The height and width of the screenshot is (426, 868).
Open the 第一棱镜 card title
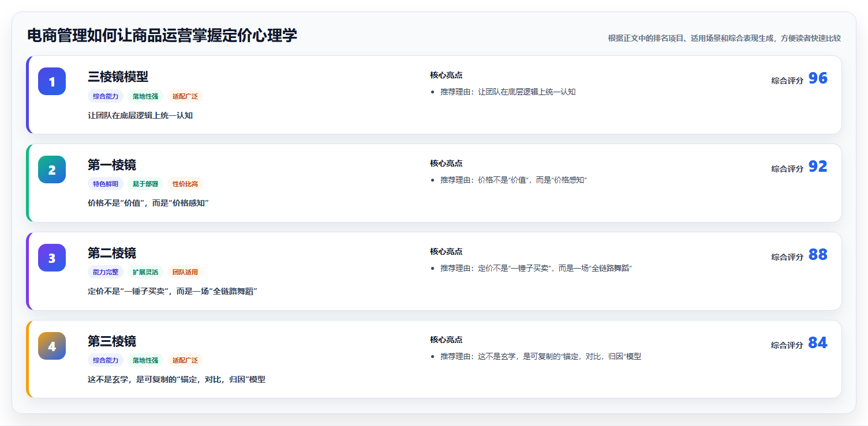pyautogui.click(x=112, y=165)
